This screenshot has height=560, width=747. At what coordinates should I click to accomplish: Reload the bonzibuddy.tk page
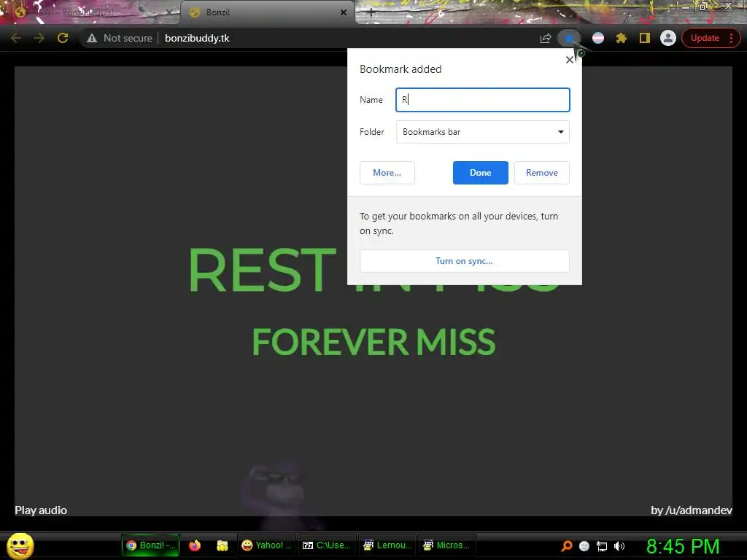click(63, 38)
